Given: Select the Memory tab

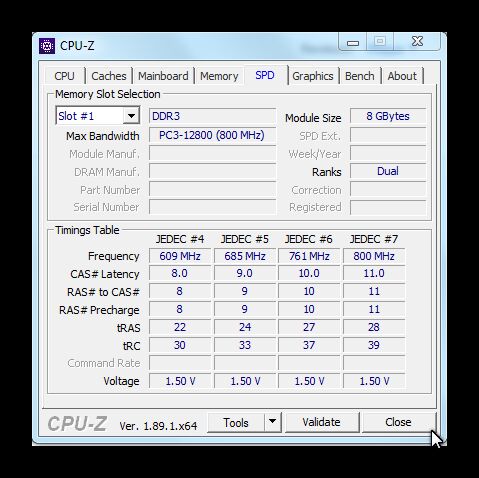Looking at the screenshot, I should tap(219, 76).
